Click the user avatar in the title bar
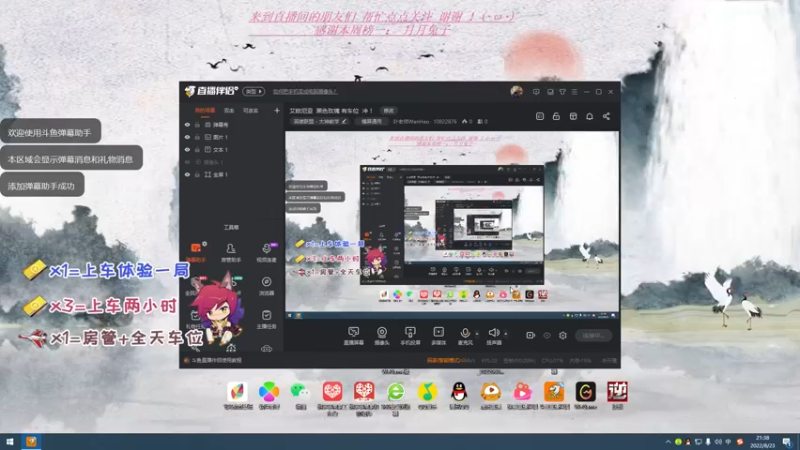Viewport: 800px width, 450px height. pyautogui.click(x=516, y=91)
